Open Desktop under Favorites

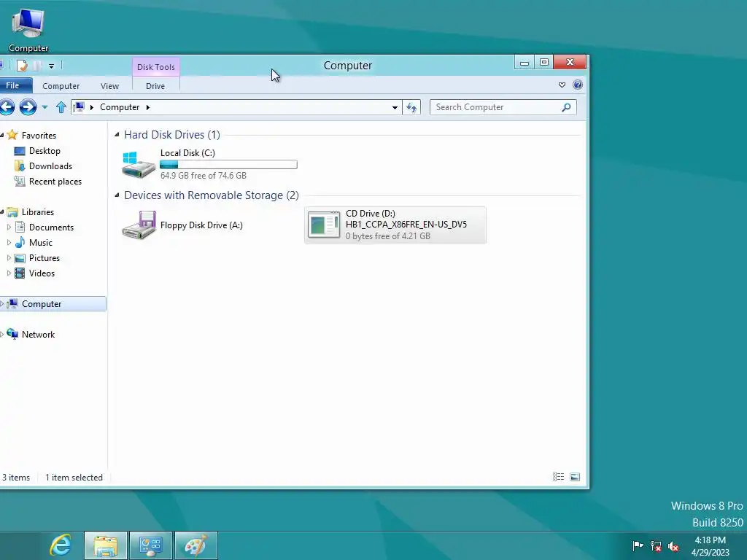point(44,151)
